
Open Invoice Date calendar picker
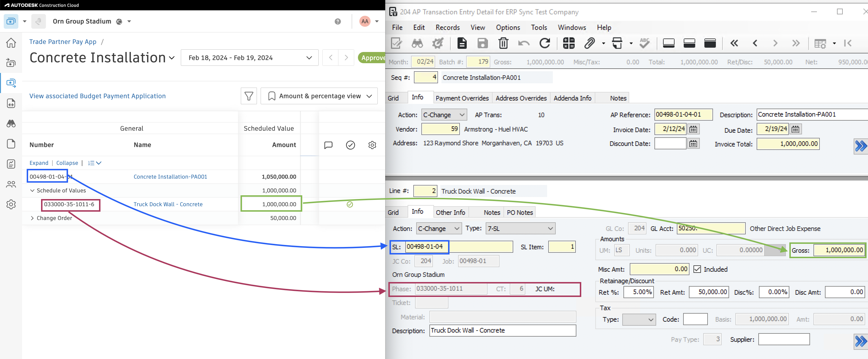(x=693, y=130)
